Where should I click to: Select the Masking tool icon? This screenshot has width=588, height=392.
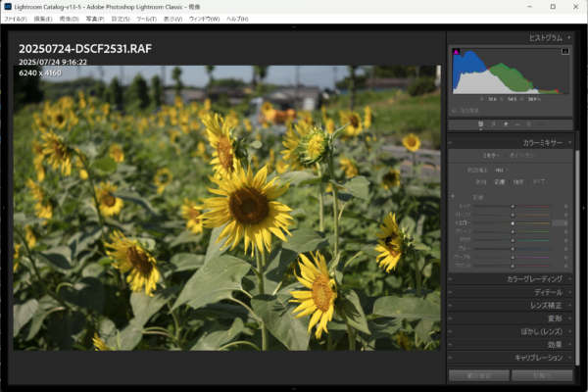(530, 124)
